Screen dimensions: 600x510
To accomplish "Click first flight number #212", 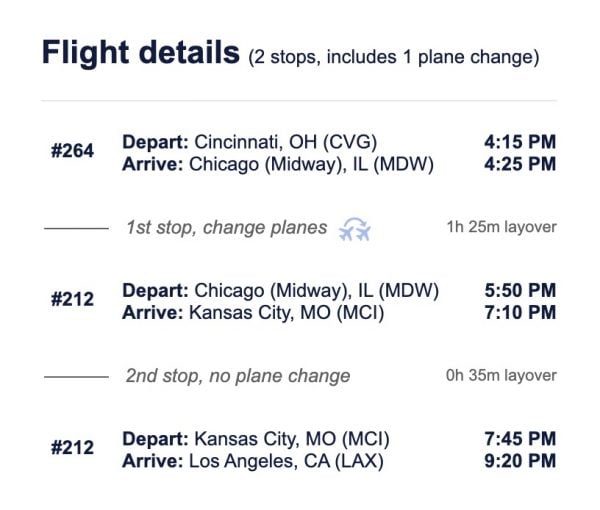I will (71, 301).
